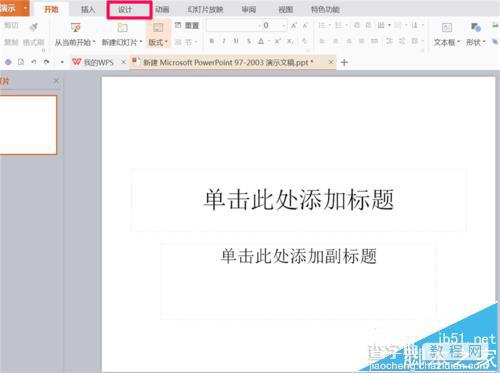Viewport: 500px width, 373px height.
Task: Click the 文本框 text box icon
Action: [x=447, y=27]
